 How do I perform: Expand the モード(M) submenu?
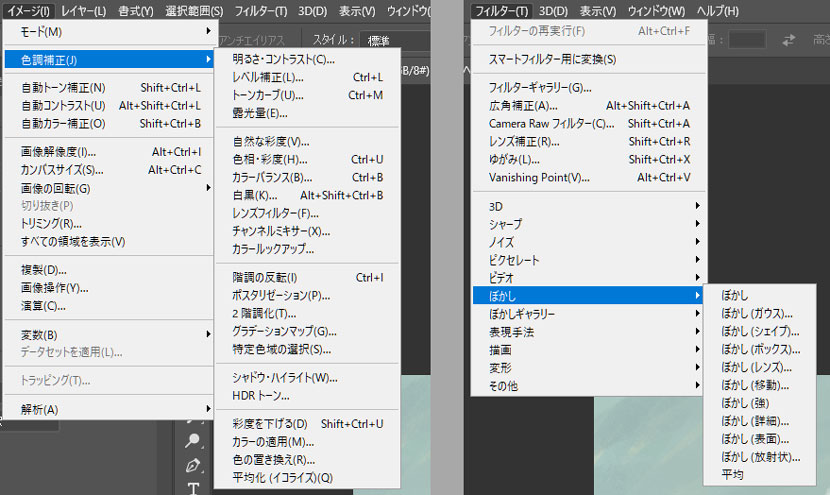pyautogui.click(x=109, y=32)
